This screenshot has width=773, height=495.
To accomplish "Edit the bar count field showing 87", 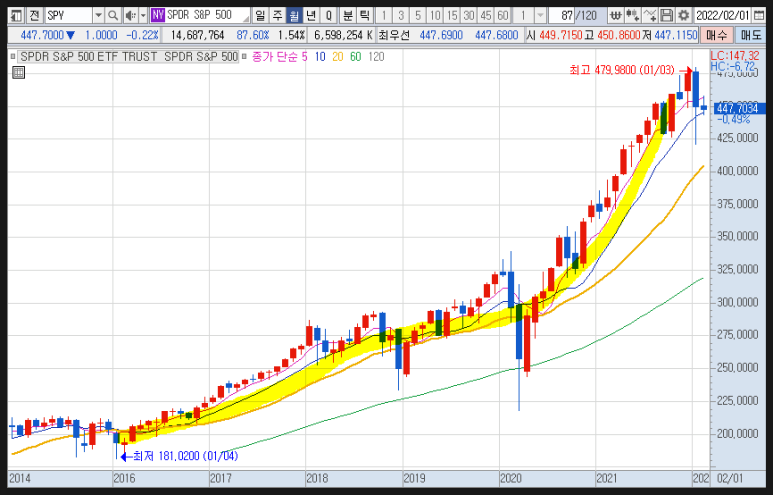I will coord(562,16).
